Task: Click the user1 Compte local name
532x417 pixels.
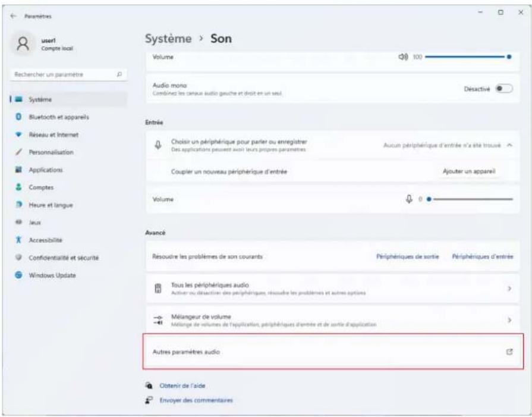Action: coord(57,45)
